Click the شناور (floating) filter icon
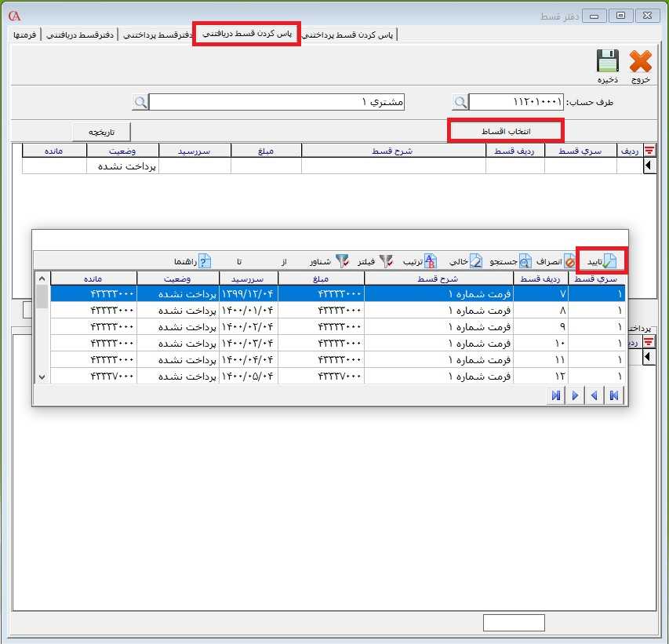The image size is (669, 644). click(343, 261)
